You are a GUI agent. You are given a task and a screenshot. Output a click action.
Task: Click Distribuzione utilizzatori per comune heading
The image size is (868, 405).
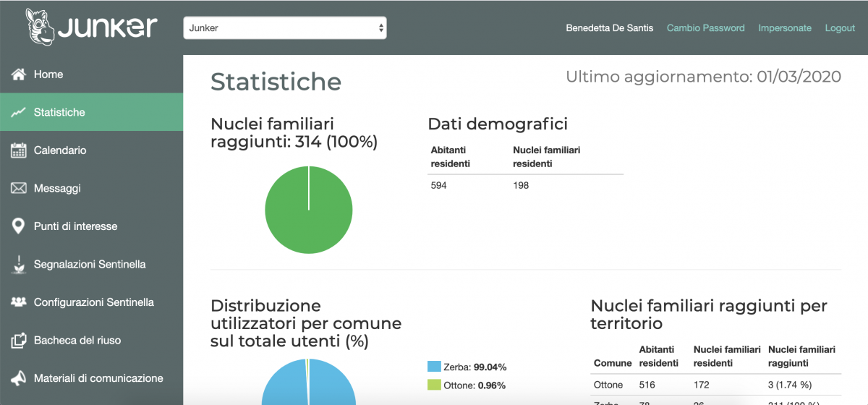pos(306,323)
